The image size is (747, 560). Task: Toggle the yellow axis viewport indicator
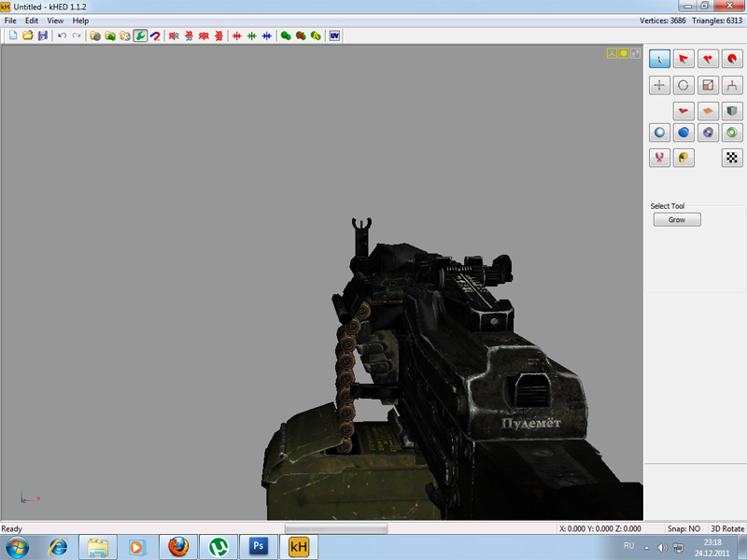click(612, 53)
